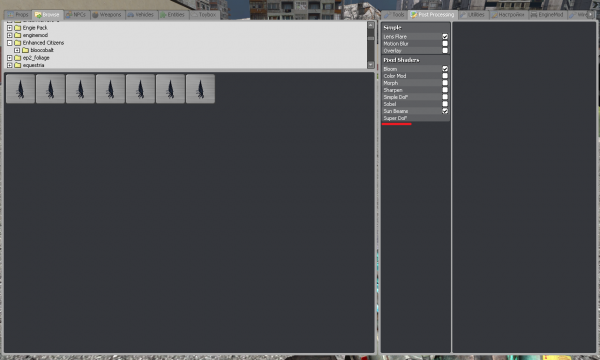Switch to the Utilities tab

(473, 15)
